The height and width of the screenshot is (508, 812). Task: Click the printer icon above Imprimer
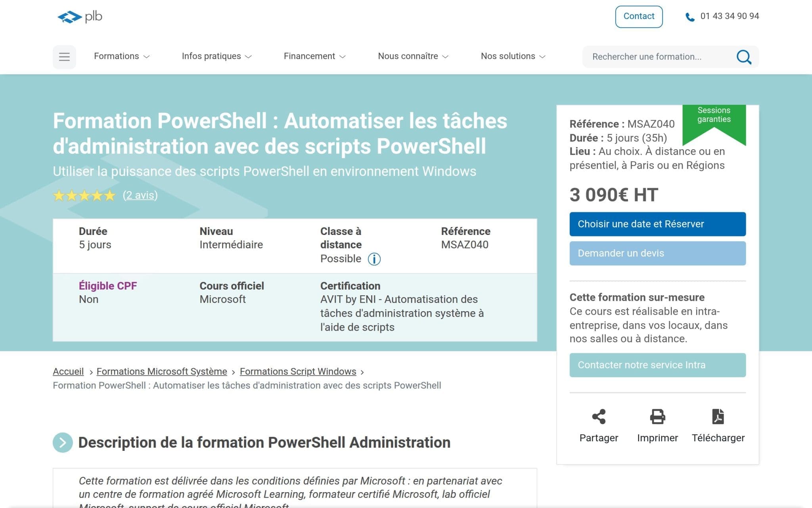point(657,417)
